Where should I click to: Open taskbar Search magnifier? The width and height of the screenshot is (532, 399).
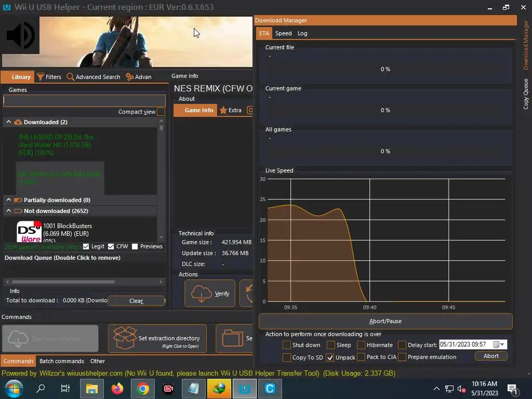41,389
